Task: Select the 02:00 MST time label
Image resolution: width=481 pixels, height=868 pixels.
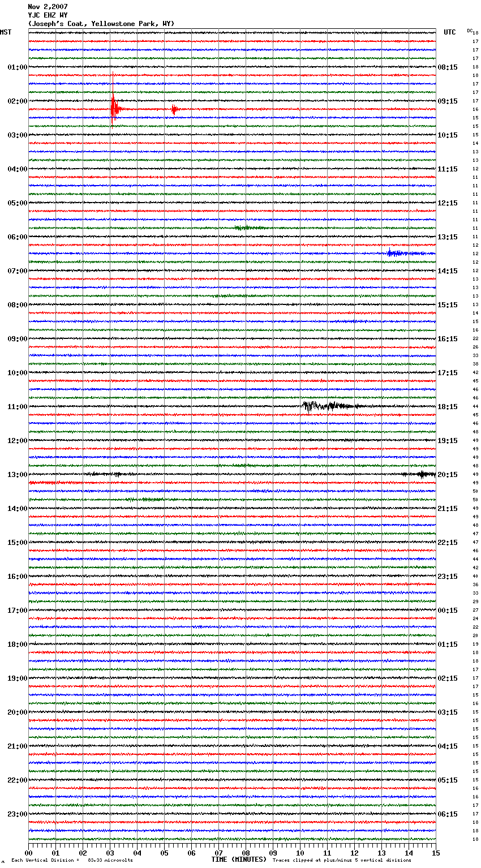Action: (17, 101)
